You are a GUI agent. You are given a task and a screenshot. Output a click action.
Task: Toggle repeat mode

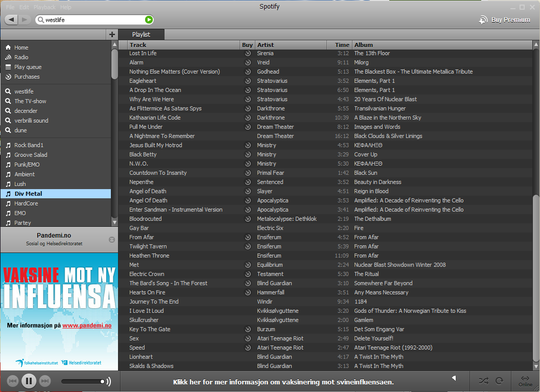(499, 381)
